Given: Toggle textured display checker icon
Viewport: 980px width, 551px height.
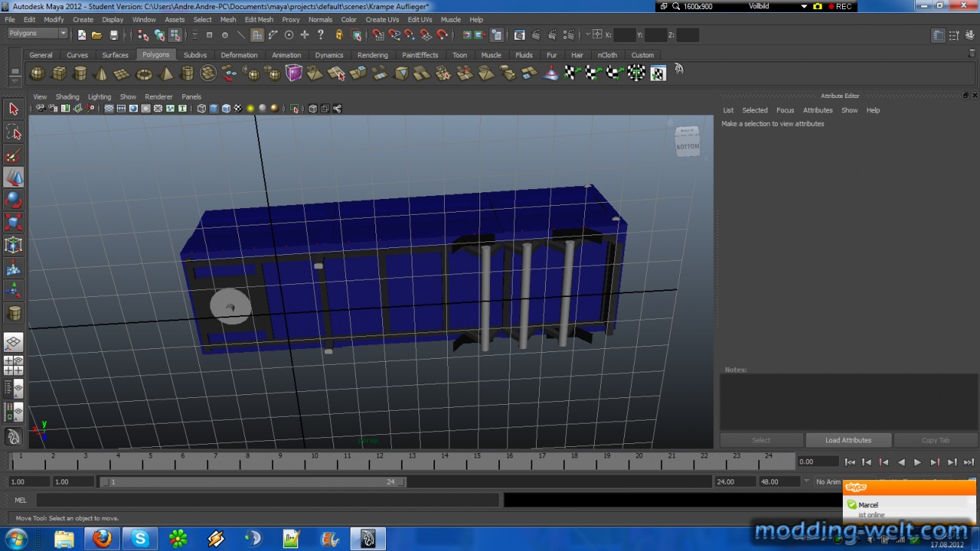Looking at the screenshot, I should point(238,109).
